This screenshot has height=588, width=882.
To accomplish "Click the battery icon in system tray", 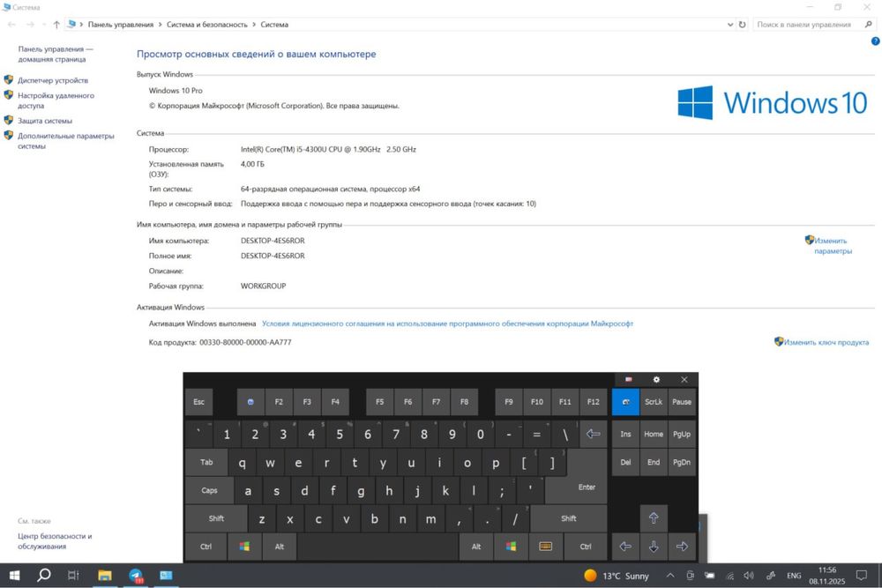I will (x=710, y=576).
